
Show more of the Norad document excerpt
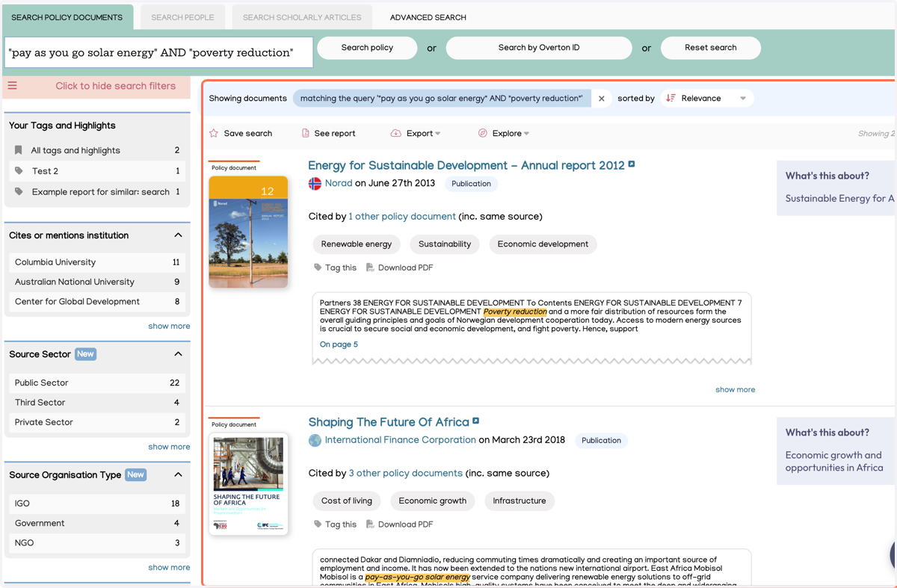[735, 390]
